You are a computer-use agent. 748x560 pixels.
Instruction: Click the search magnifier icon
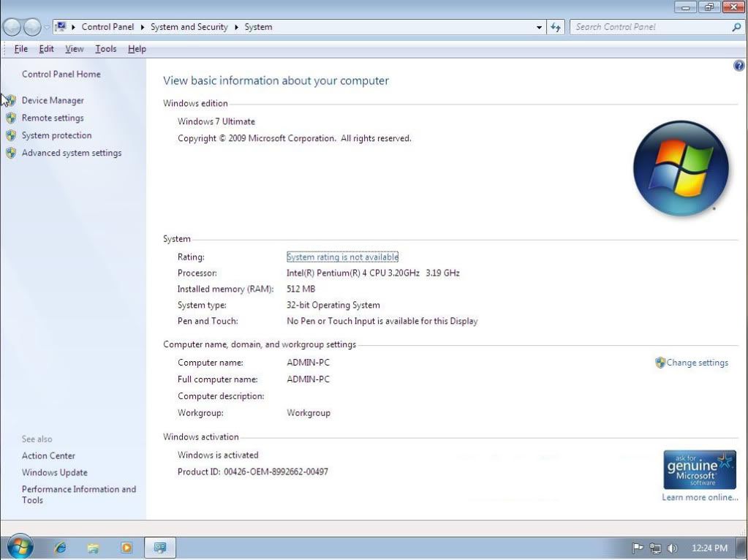pos(736,27)
